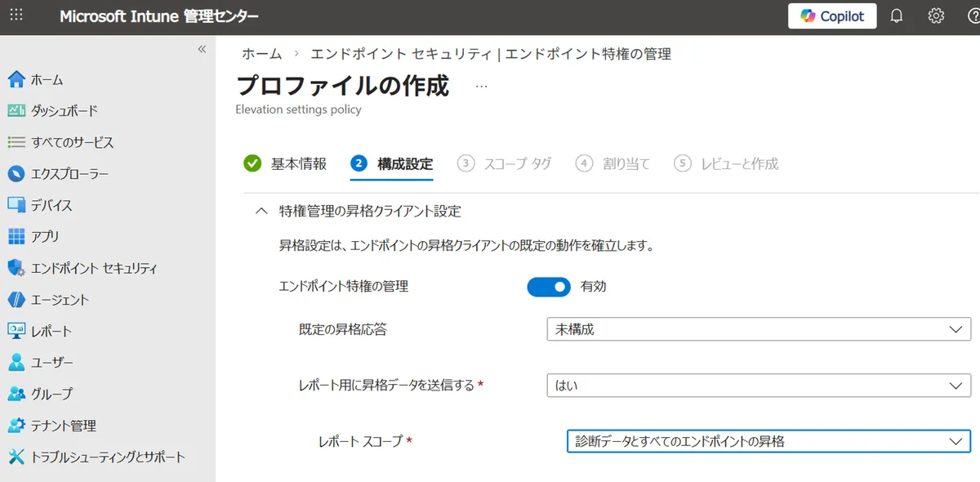Open the レポート スコープ dropdown
This screenshot has height=482, width=980.
(x=768, y=441)
